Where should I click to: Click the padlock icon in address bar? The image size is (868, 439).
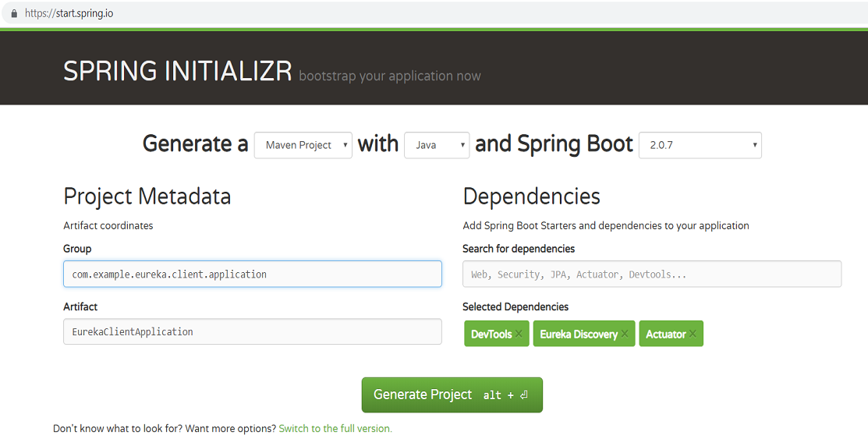14,13
